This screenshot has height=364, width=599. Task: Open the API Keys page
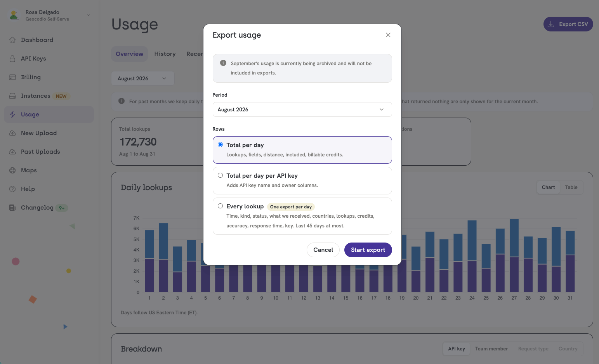[49, 59]
